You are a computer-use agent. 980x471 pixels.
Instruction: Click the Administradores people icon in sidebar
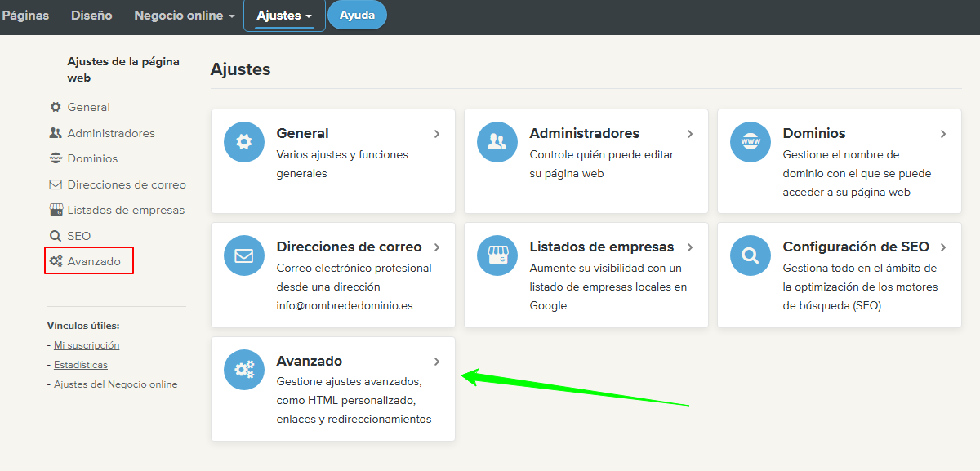(56, 133)
